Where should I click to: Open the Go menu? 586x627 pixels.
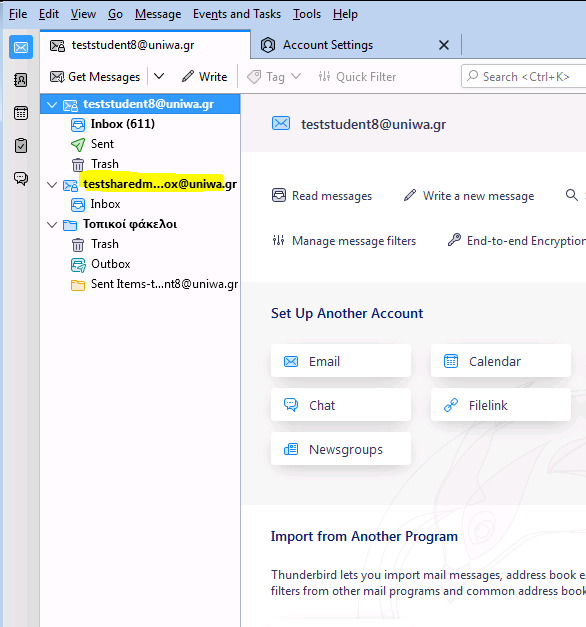click(115, 14)
